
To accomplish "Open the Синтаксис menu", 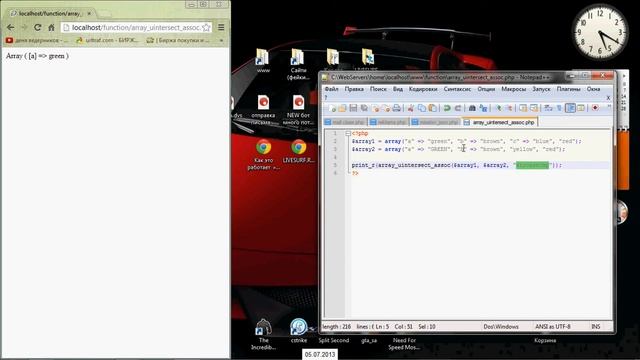I will pos(457,89).
